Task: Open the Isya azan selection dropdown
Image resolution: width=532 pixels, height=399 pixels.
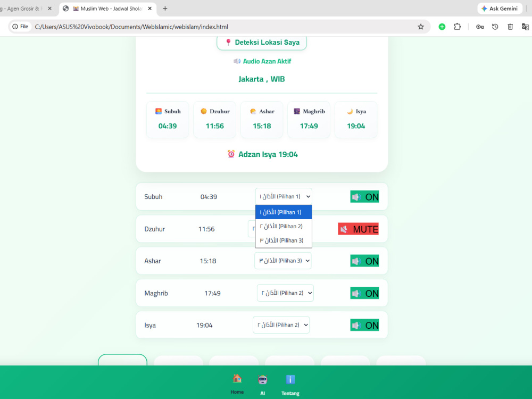Action: [x=281, y=325]
